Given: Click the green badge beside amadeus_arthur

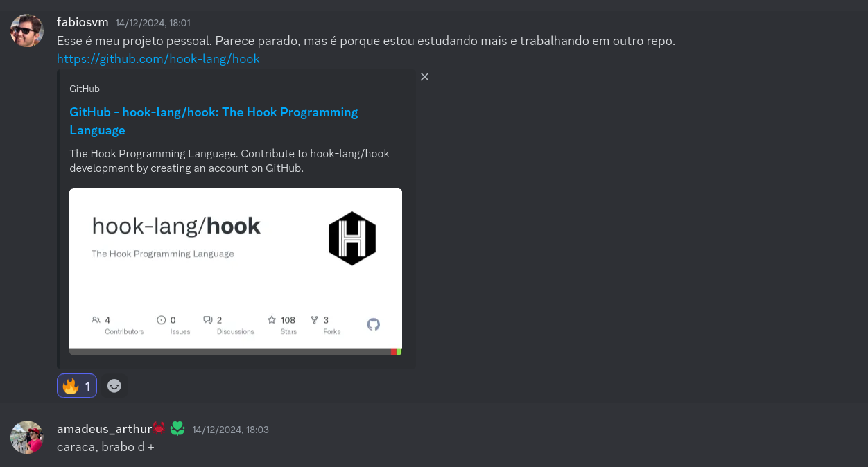Looking at the screenshot, I should click(x=177, y=429).
